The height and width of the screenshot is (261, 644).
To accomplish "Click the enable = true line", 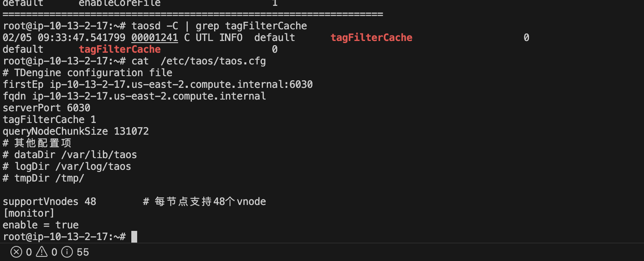I will point(41,225).
